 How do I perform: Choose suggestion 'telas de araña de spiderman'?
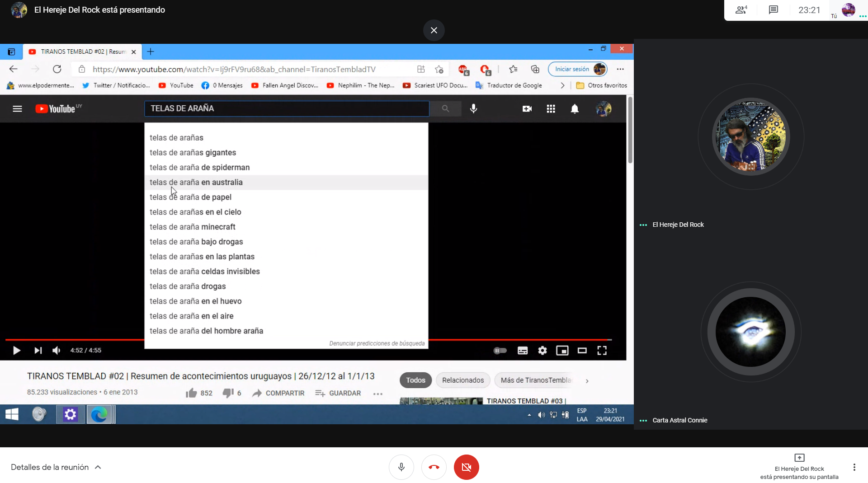(286, 168)
